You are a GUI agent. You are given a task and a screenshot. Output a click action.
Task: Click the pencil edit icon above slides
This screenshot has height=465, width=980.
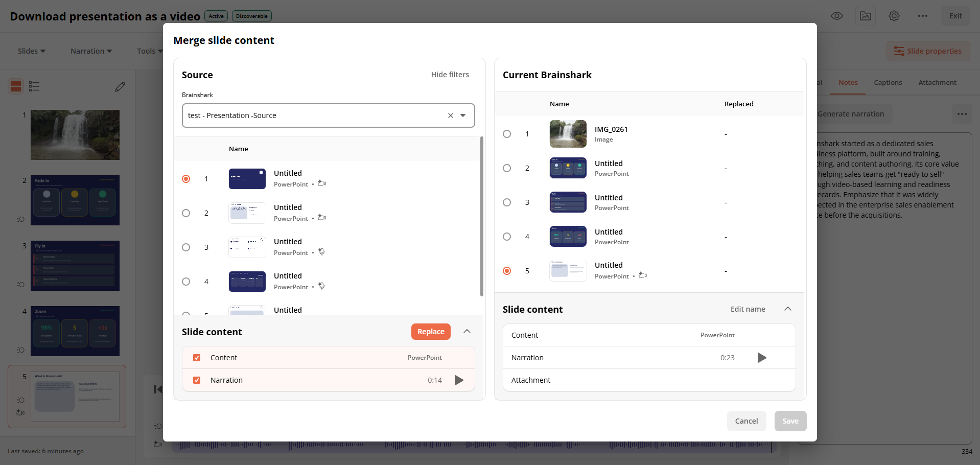pyautogui.click(x=120, y=87)
